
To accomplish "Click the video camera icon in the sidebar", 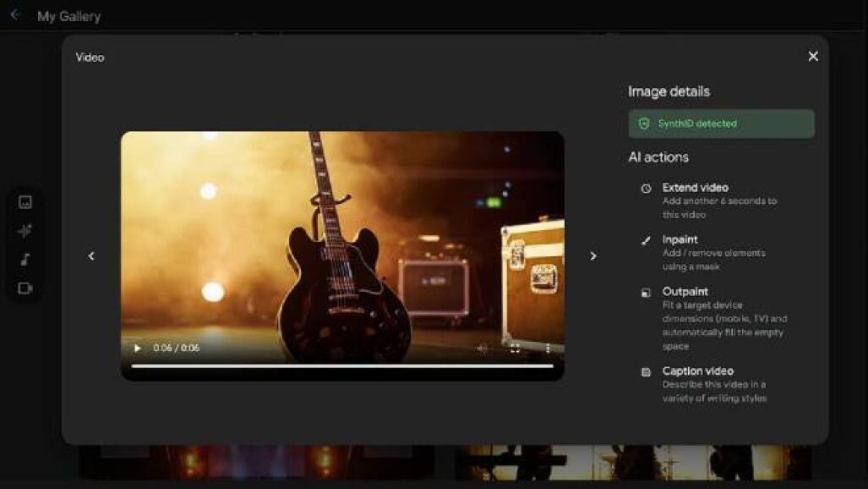I will click(x=25, y=288).
